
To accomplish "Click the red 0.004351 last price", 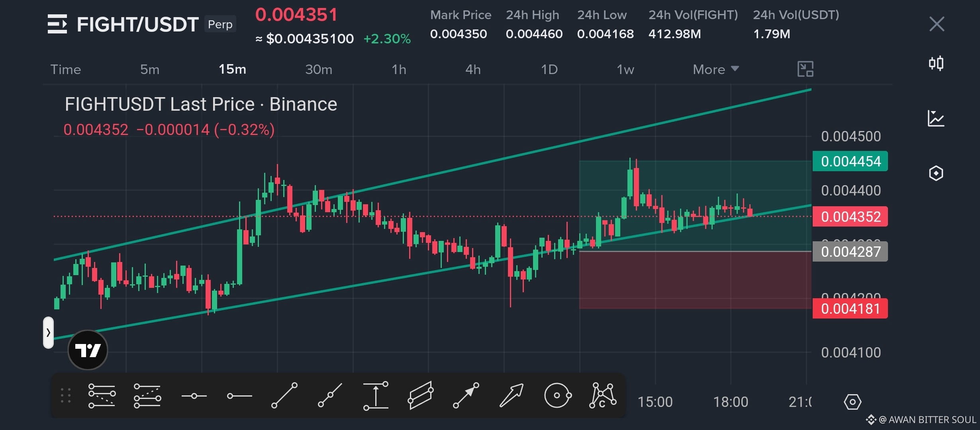I will coord(296,15).
